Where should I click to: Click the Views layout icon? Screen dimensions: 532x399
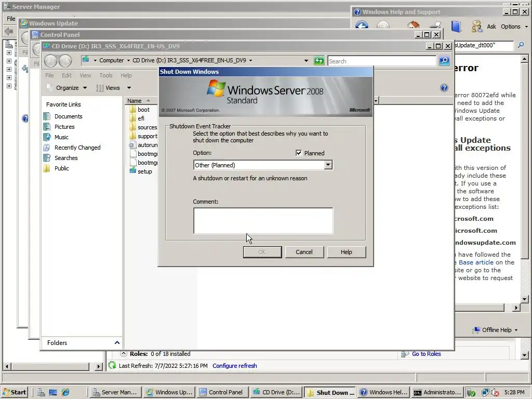(x=100, y=88)
